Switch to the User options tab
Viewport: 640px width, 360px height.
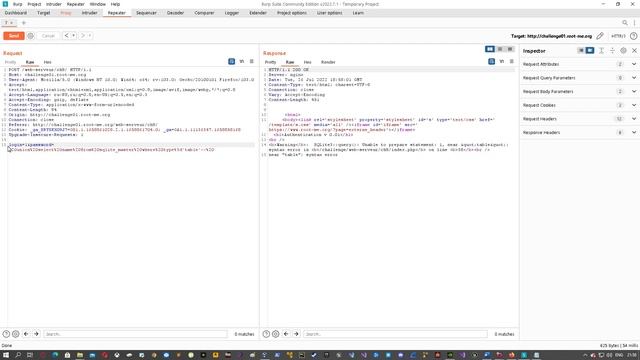tap(329, 13)
